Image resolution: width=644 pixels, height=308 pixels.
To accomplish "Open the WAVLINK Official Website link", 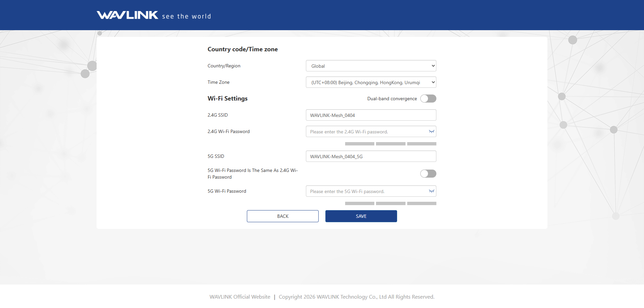I will click(x=240, y=297).
